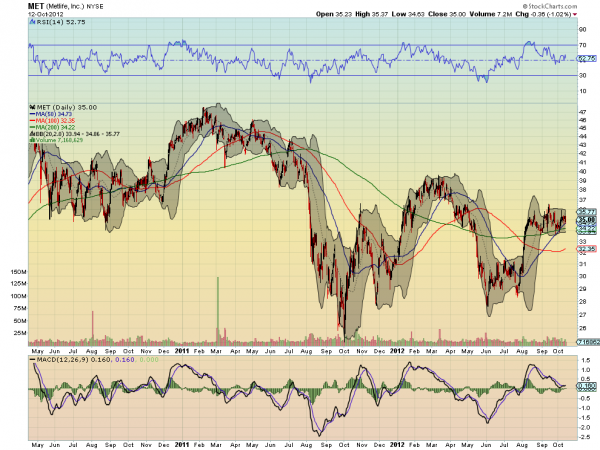Select the 12-Oct-2012 chart date

[x=46, y=14]
